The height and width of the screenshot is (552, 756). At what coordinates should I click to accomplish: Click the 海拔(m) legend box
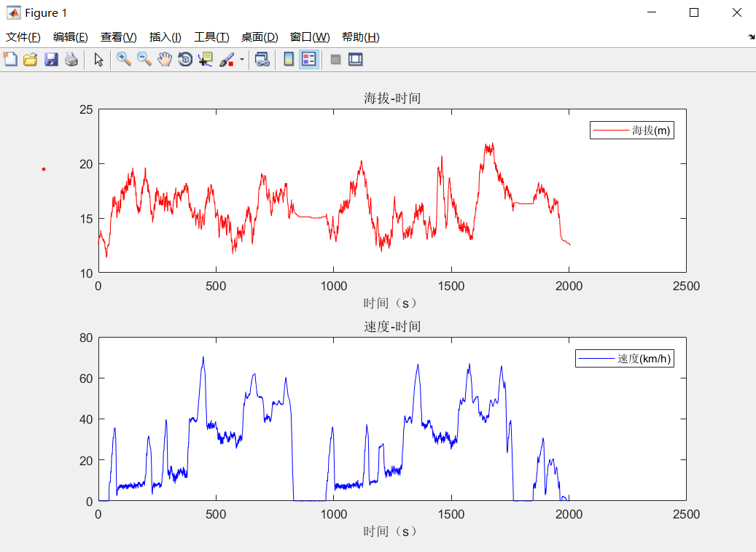click(631, 131)
